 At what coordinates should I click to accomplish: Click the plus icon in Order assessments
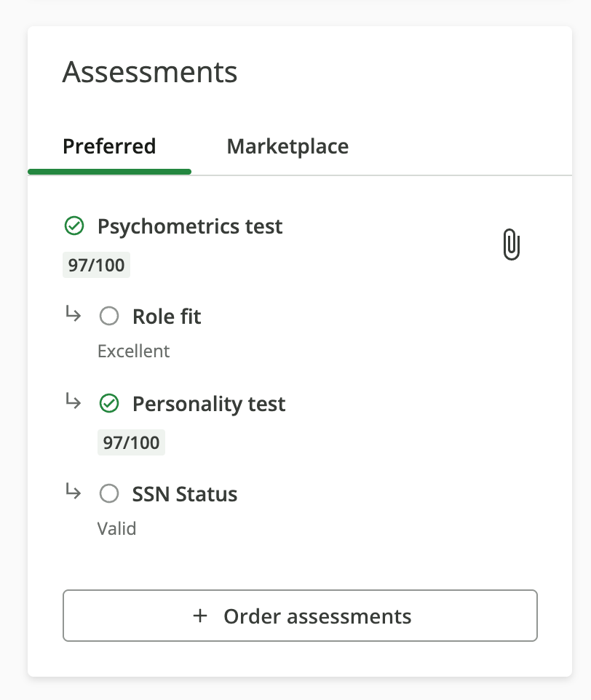point(200,616)
